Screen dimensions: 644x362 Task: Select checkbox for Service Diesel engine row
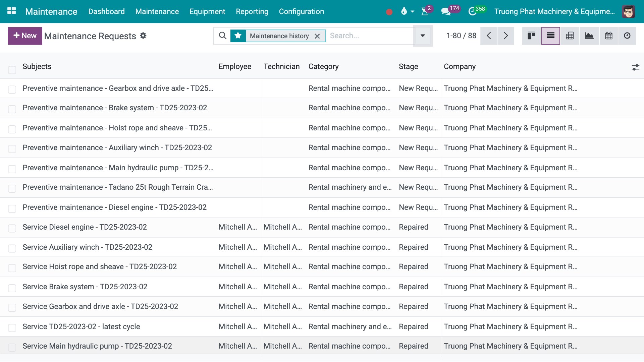[12, 228]
